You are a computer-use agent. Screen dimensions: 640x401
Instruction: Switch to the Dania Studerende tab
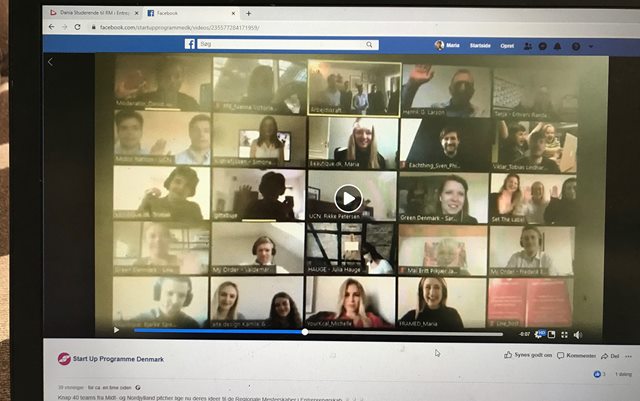click(x=94, y=13)
